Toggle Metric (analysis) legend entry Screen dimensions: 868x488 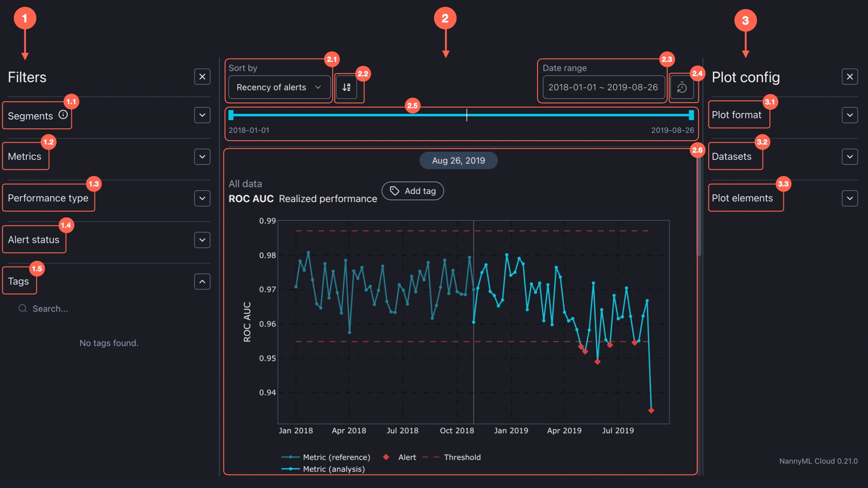[x=334, y=469]
